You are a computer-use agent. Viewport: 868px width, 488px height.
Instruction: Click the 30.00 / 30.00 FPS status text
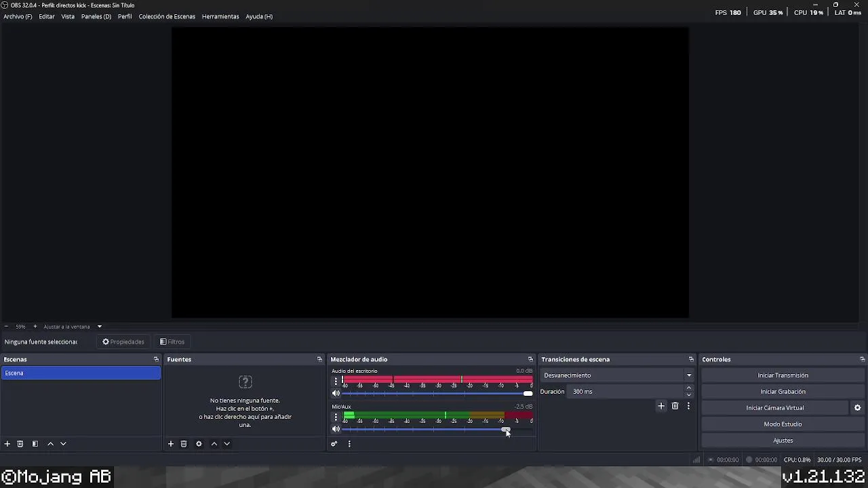(x=841, y=460)
